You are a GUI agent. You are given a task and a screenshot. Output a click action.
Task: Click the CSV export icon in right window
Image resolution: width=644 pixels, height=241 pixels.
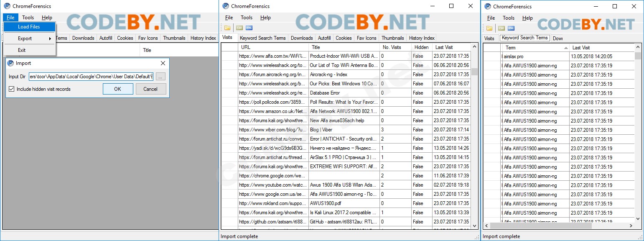[501, 28]
